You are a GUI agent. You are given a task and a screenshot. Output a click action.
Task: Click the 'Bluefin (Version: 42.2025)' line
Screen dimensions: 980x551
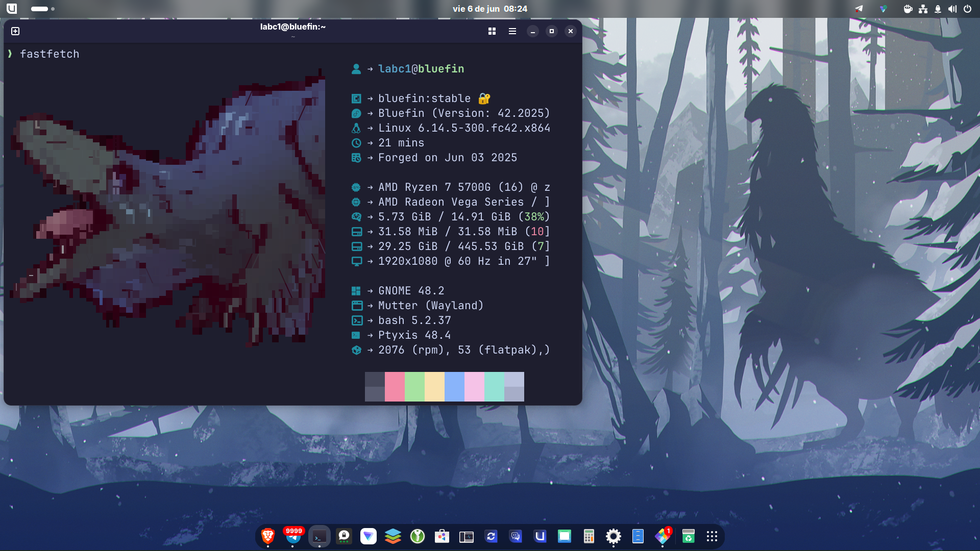click(x=463, y=113)
